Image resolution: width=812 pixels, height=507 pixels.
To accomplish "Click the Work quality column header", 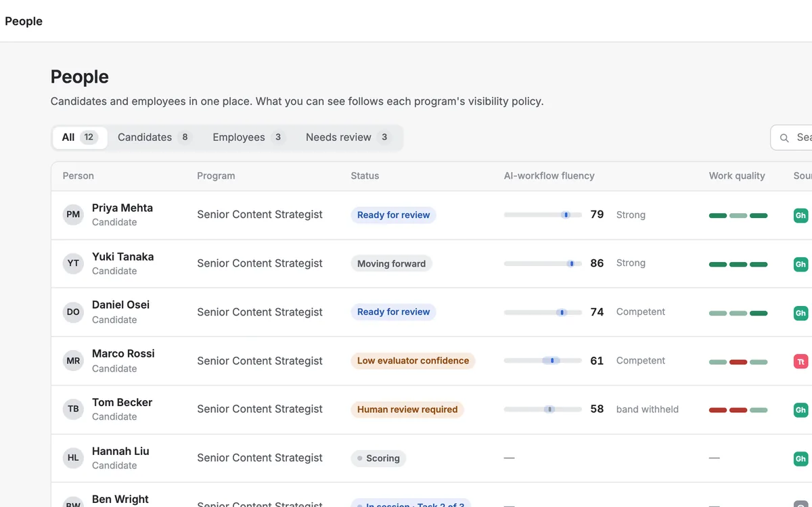I will 737,176.
